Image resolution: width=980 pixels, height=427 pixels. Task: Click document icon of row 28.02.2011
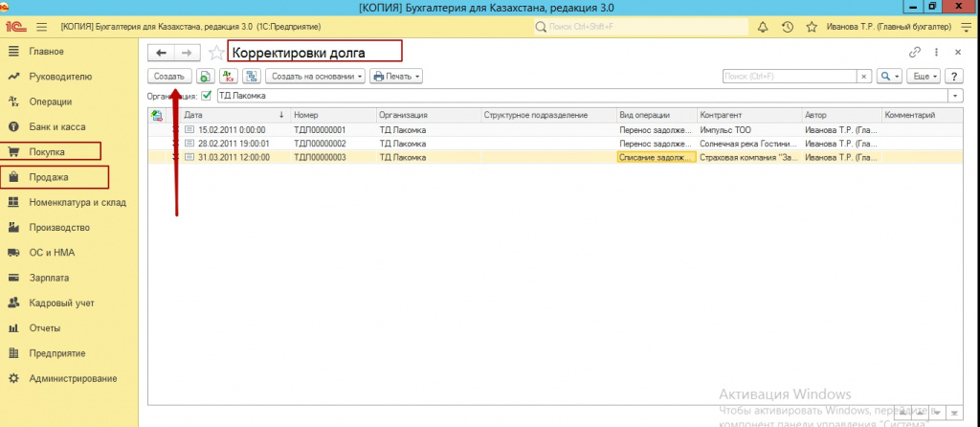tap(190, 144)
